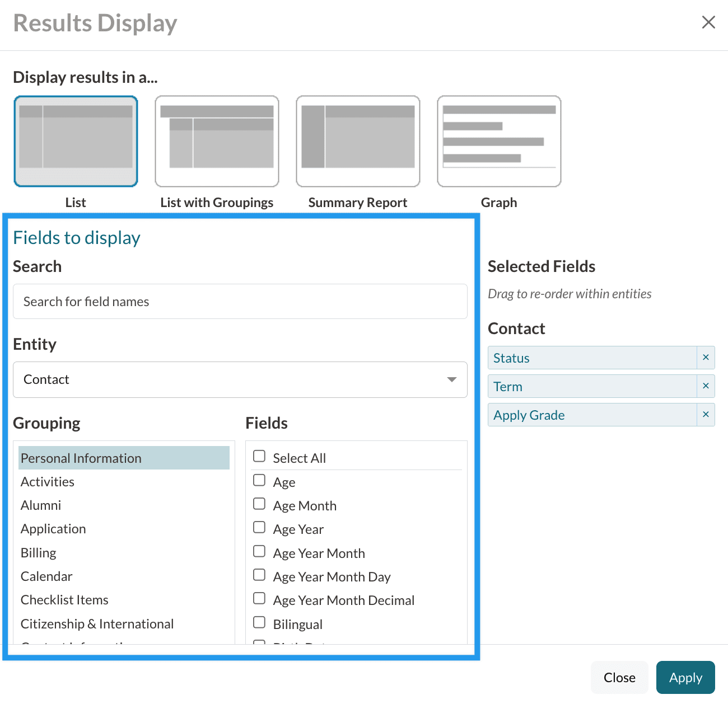
Task: Click the Status field in Selected Fields
Action: pyautogui.click(x=591, y=358)
